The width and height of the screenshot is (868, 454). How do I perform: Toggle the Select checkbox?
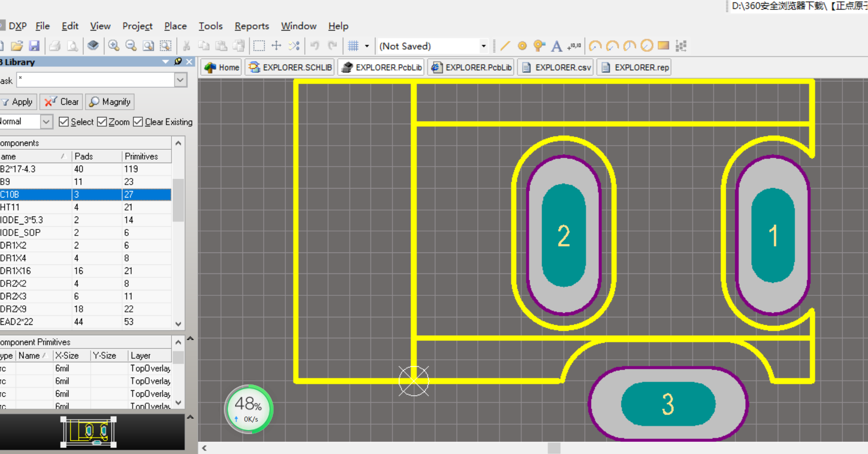[x=63, y=122]
